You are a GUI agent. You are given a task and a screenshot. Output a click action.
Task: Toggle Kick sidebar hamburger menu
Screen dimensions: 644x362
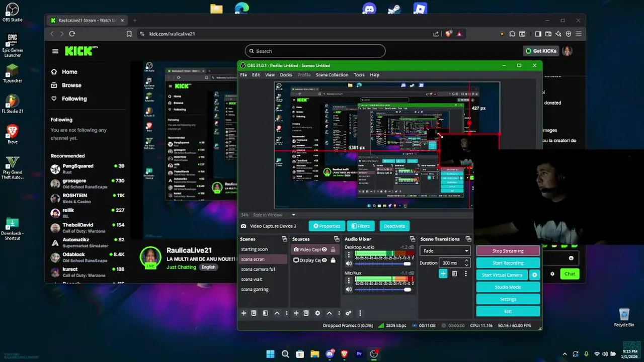pyautogui.click(x=55, y=51)
